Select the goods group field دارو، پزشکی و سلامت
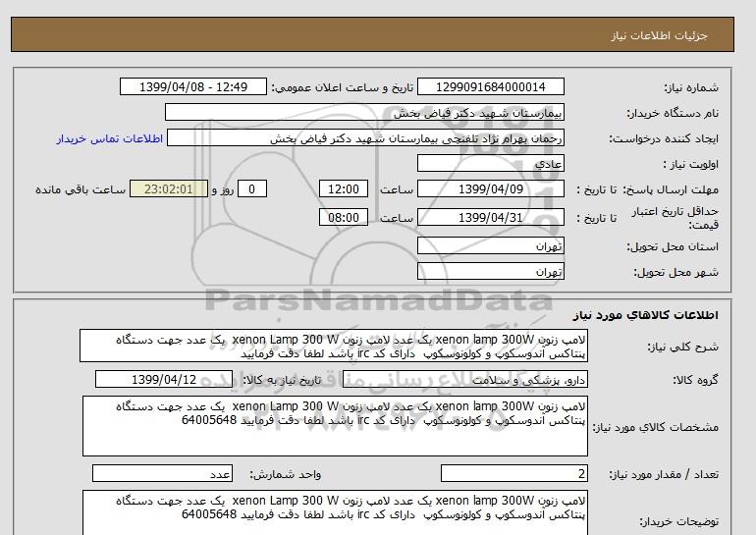 (x=464, y=379)
